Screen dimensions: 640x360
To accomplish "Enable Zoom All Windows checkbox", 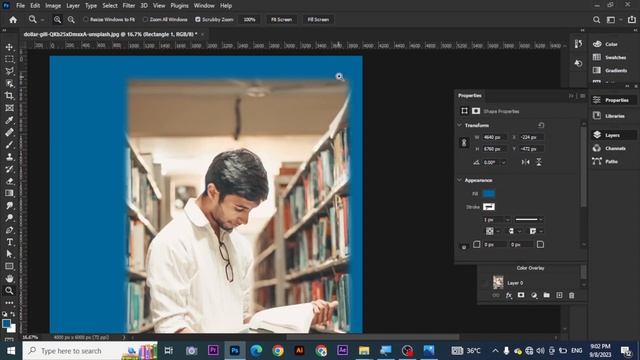I will tap(145, 20).
